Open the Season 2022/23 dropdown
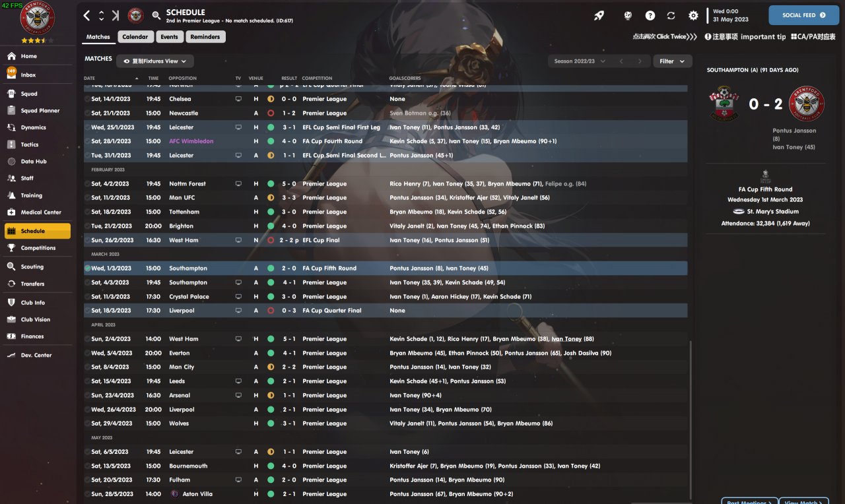 pyautogui.click(x=580, y=61)
